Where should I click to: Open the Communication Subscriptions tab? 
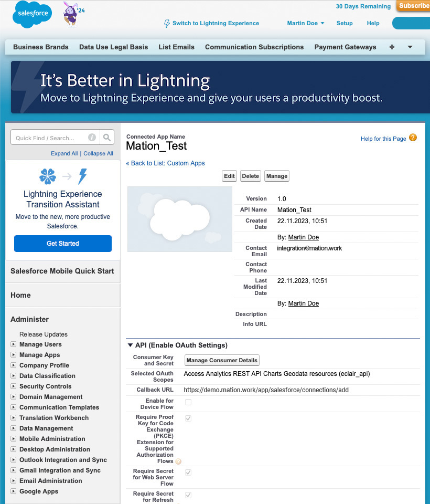254,47
